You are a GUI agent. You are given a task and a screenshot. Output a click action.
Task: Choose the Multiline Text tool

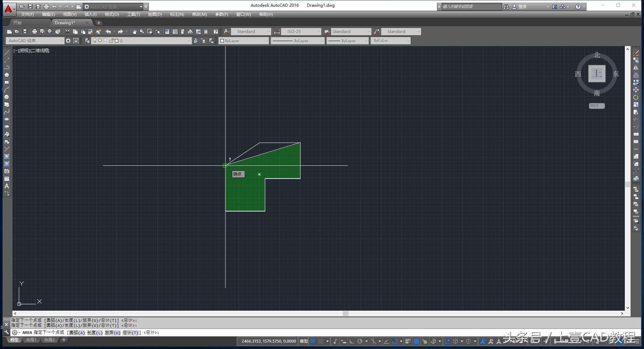pos(6,186)
